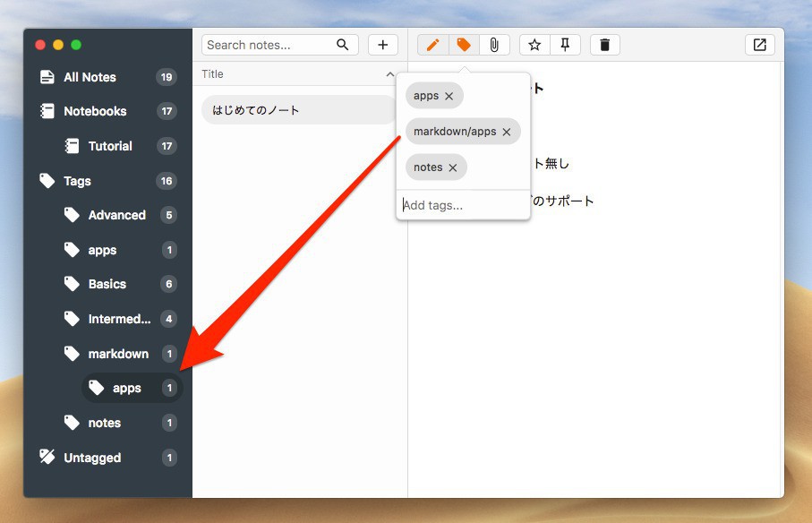Select All Notes in the sidebar
This screenshot has height=523, width=812.
[x=90, y=77]
